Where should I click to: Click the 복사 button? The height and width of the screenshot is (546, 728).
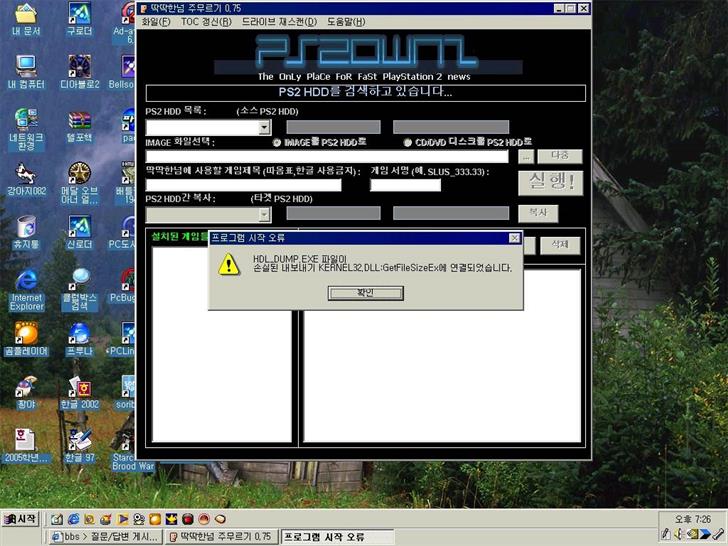pos(538,214)
